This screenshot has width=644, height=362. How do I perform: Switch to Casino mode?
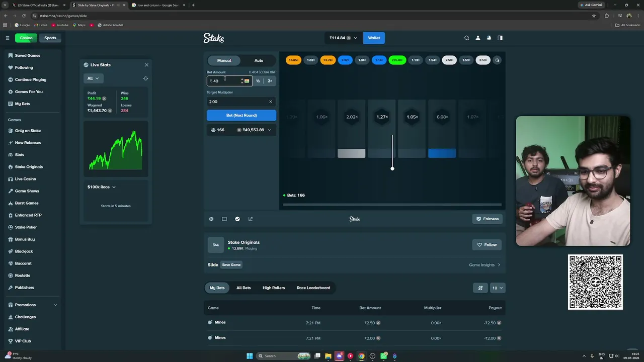26,38
